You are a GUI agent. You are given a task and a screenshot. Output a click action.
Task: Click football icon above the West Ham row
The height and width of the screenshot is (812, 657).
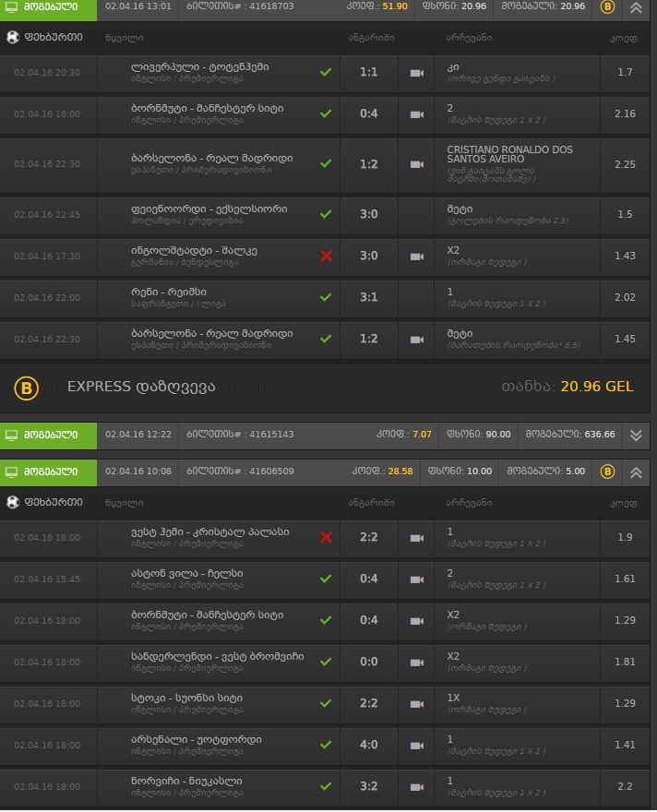(12, 503)
